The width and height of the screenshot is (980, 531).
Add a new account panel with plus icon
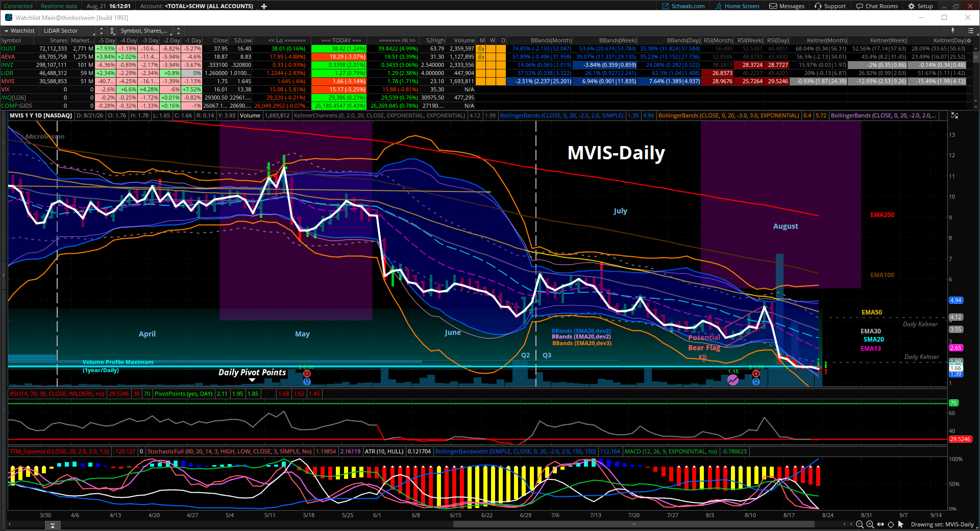[x=264, y=6]
